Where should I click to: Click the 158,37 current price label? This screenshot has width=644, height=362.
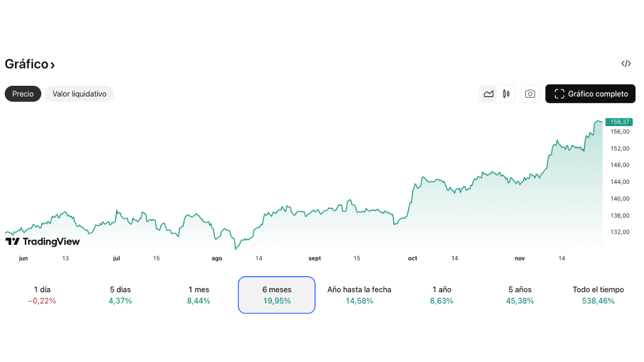click(x=619, y=122)
